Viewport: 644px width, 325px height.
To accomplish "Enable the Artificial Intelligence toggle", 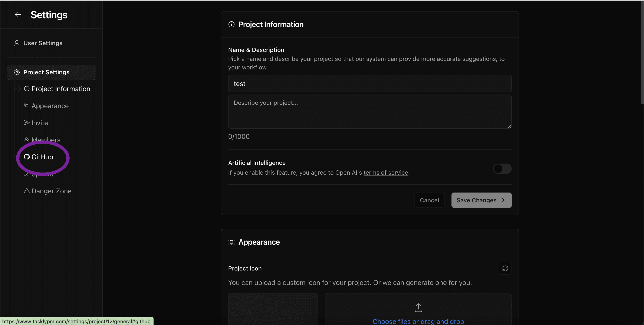I will [x=502, y=169].
